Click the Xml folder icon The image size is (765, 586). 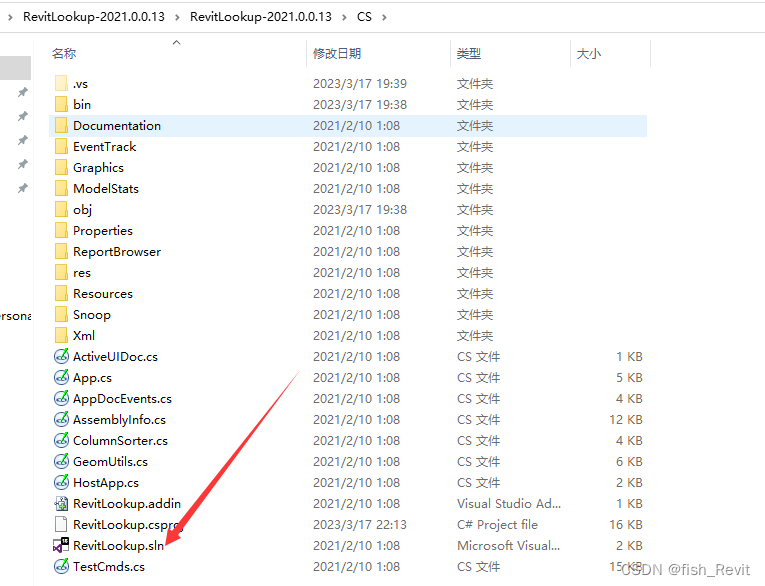tap(61, 335)
